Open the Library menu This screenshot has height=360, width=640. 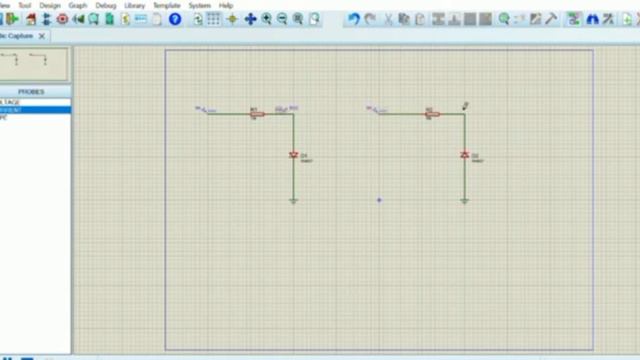(x=134, y=5)
